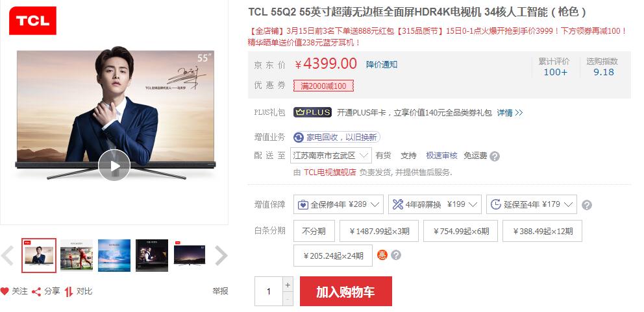644x312 pixels.
Task: Add item with 加入购物车 button
Action: [x=346, y=291]
